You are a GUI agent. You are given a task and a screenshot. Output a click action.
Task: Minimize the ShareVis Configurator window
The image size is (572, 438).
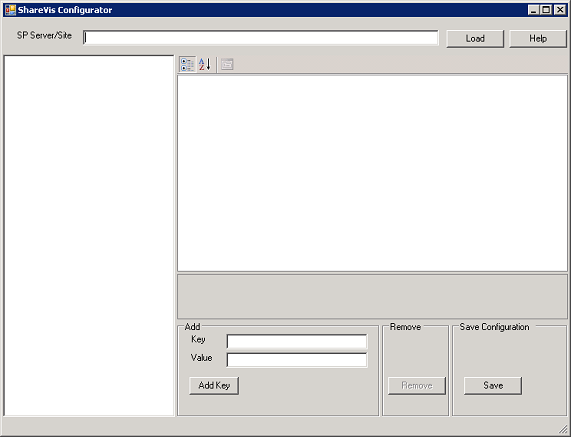533,10
